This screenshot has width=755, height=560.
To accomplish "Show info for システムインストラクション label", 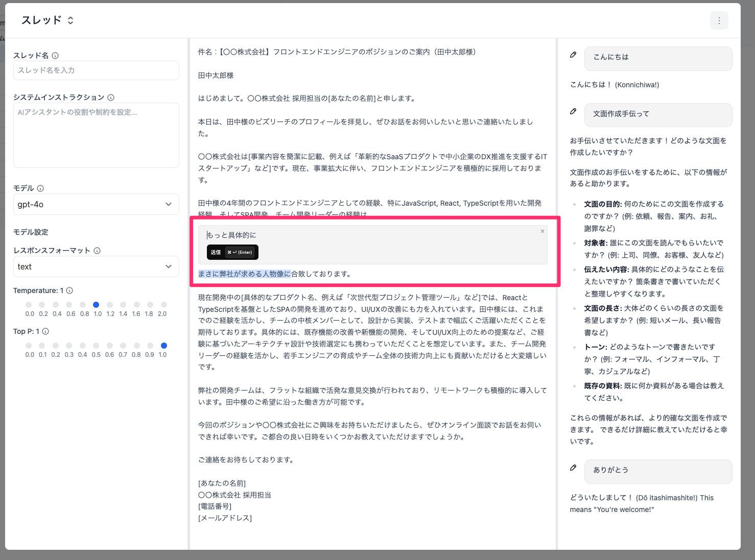I will pyautogui.click(x=111, y=98).
